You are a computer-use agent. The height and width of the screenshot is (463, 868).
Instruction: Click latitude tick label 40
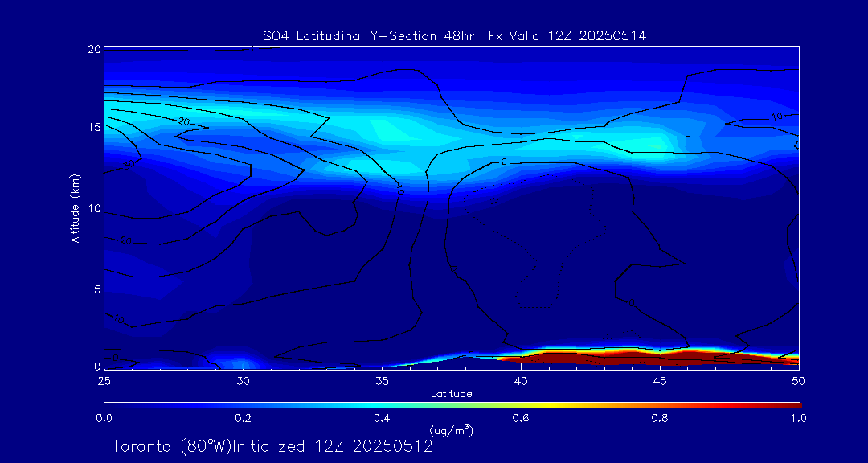[x=521, y=381]
